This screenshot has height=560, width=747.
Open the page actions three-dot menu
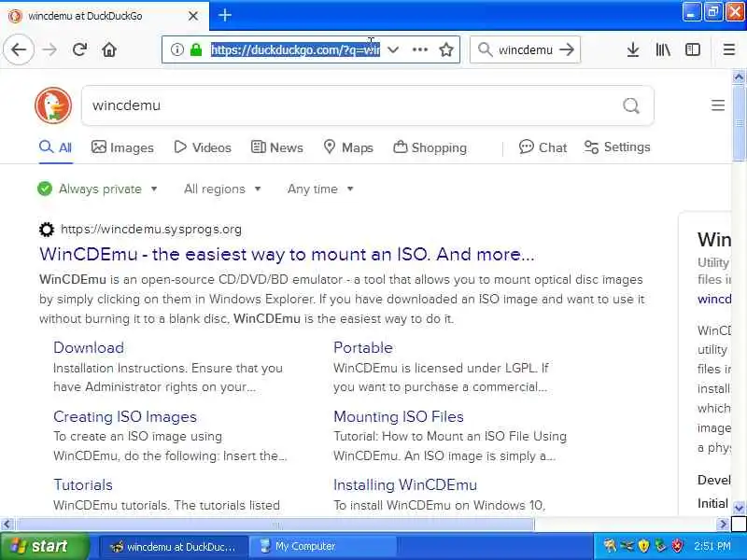point(419,49)
